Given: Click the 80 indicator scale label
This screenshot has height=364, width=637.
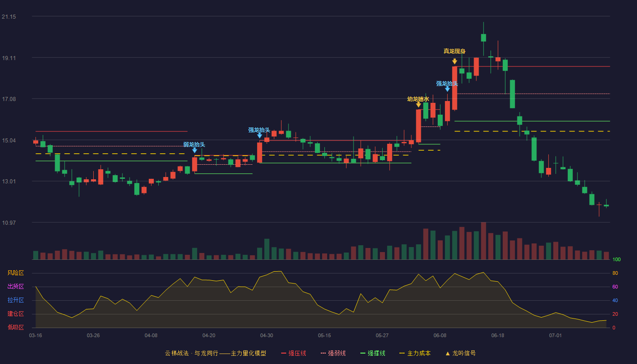Looking at the screenshot, I should click(x=615, y=273).
